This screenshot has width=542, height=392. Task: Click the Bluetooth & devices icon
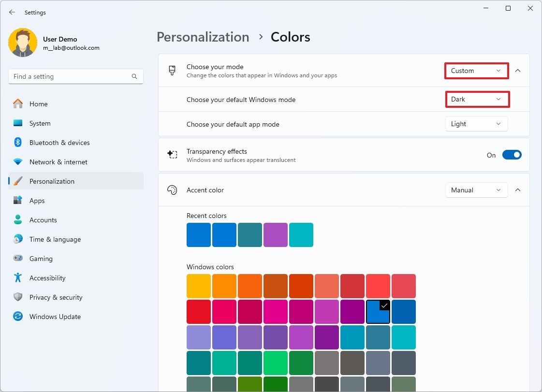pyautogui.click(x=18, y=143)
